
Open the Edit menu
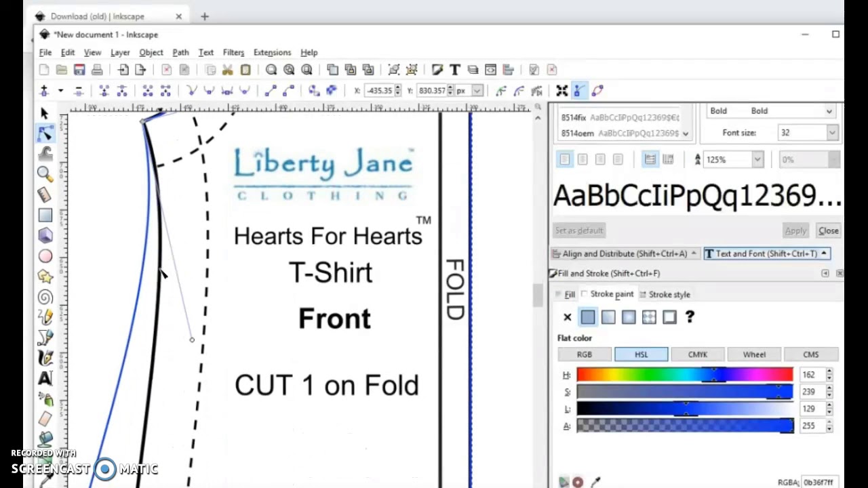[x=68, y=52]
